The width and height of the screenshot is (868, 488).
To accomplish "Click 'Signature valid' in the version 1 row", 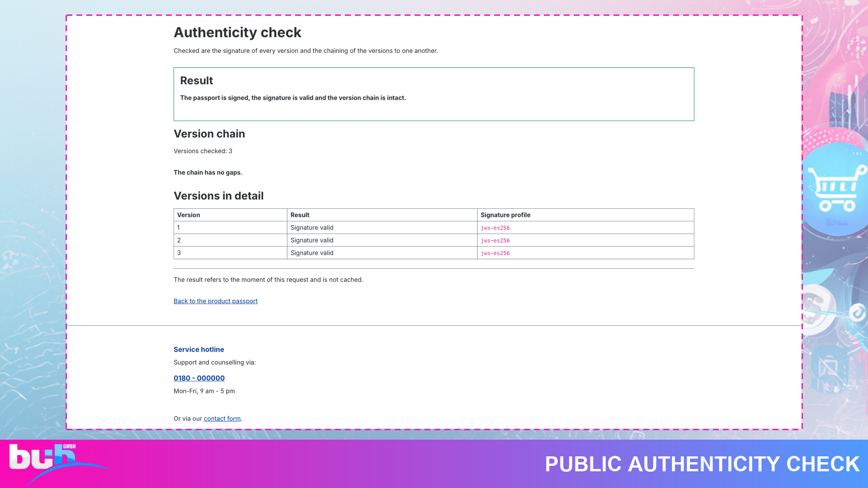I will tap(312, 228).
